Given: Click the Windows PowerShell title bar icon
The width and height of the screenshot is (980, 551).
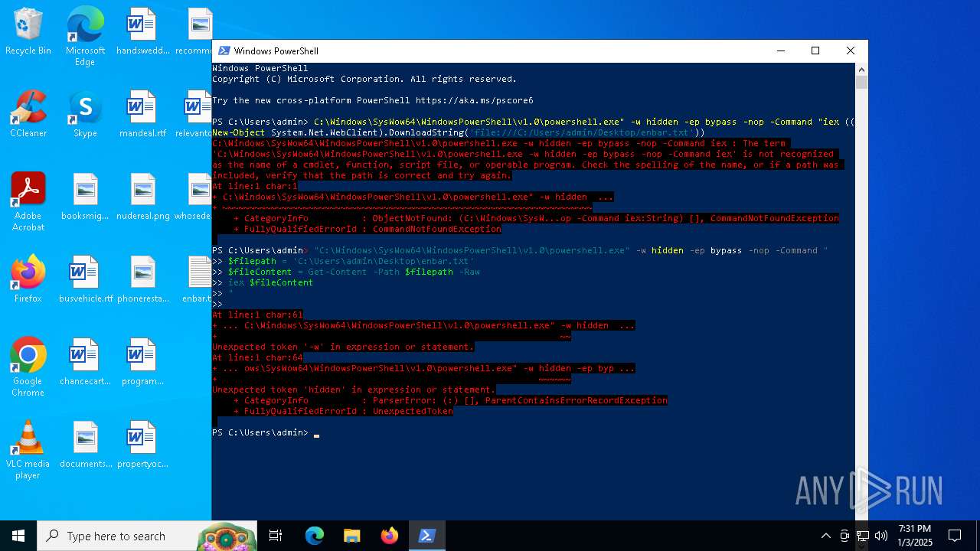Looking at the screenshot, I should [224, 51].
